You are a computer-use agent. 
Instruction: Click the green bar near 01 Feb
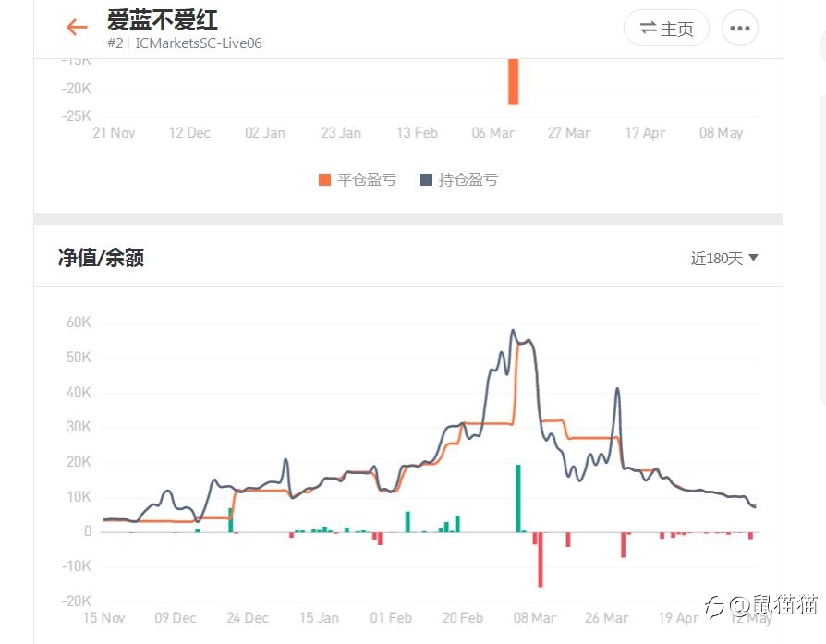[x=407, y=522]
